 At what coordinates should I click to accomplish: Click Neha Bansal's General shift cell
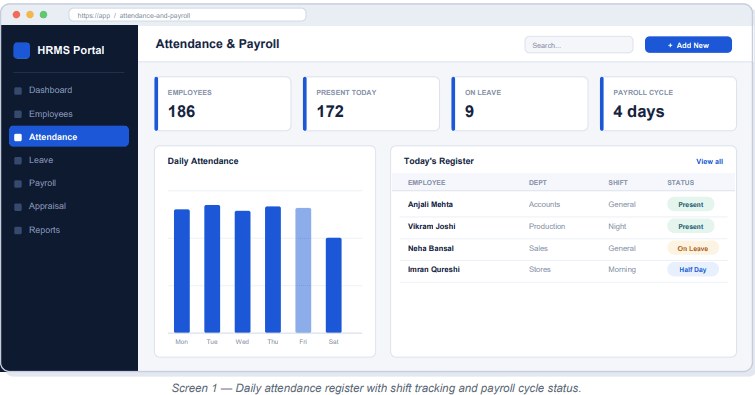coord(622,248)
